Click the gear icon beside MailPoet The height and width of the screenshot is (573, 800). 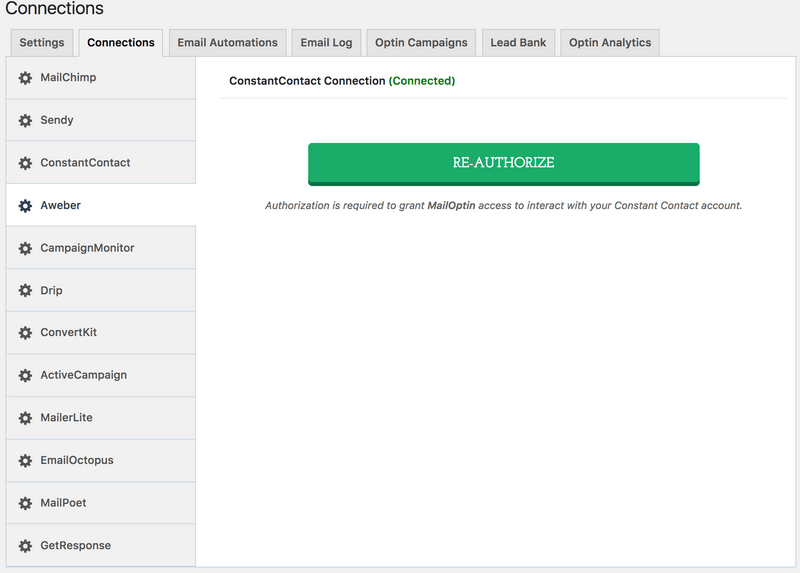25,503
